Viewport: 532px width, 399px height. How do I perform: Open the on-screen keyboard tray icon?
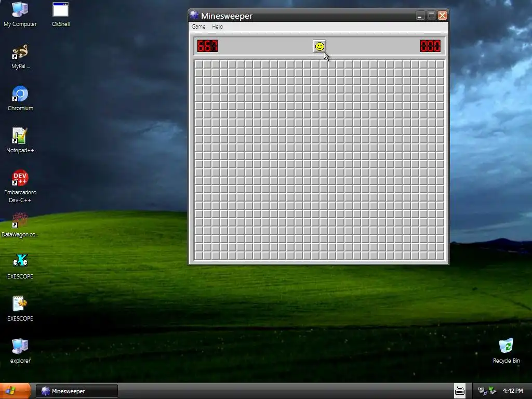click(x=460, y=391)
